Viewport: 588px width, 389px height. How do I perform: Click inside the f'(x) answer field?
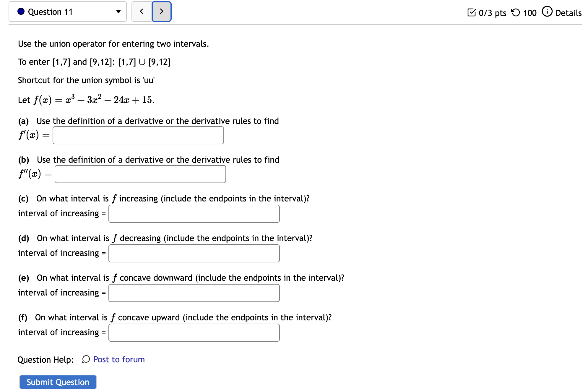[x=138, y=135]
